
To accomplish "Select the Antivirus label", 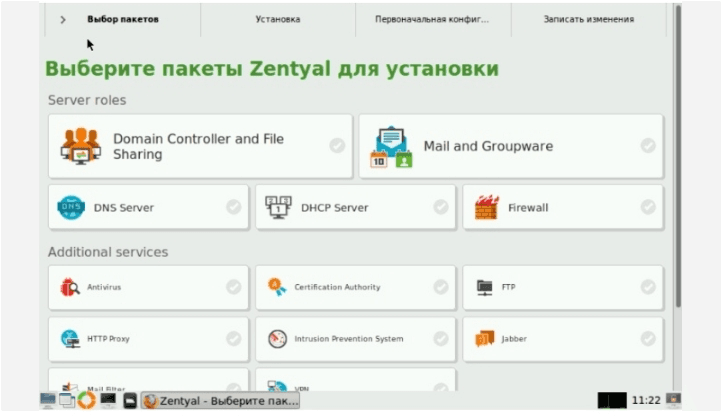I will click(x=104, y=287).
